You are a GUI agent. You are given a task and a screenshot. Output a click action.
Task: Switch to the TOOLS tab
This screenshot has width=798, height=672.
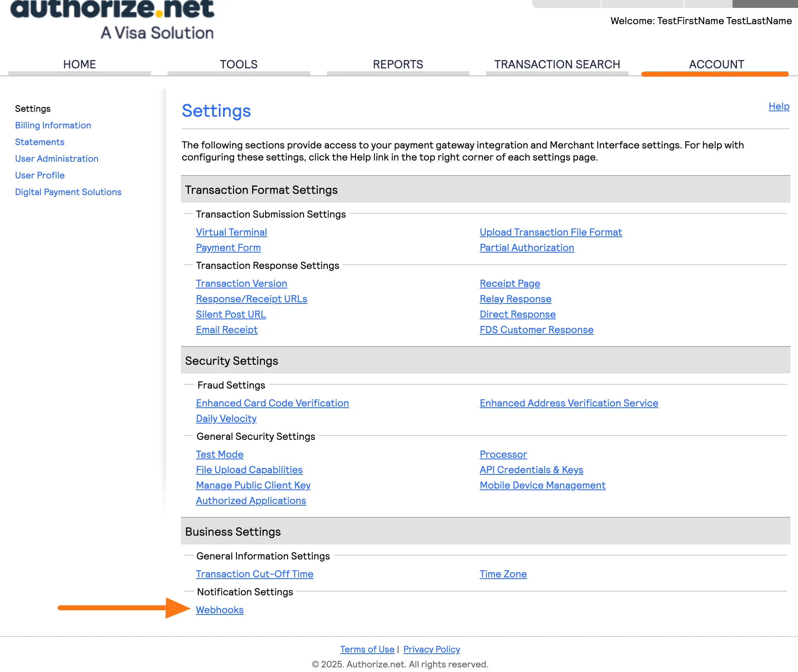click(238, 64)
